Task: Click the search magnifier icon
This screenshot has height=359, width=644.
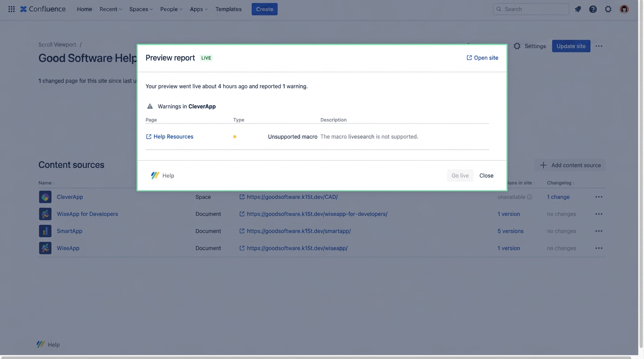Action: click(x=499, y=9)
